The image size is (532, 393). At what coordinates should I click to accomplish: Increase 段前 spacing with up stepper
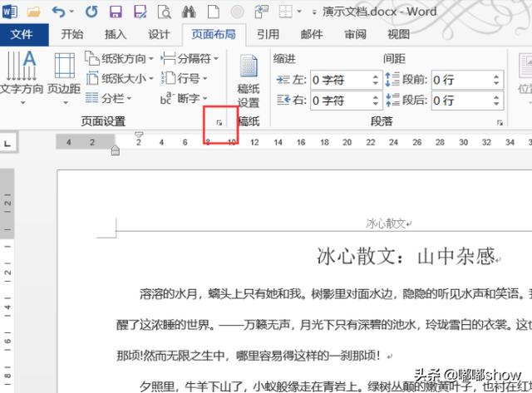click(x=496, y=76)
